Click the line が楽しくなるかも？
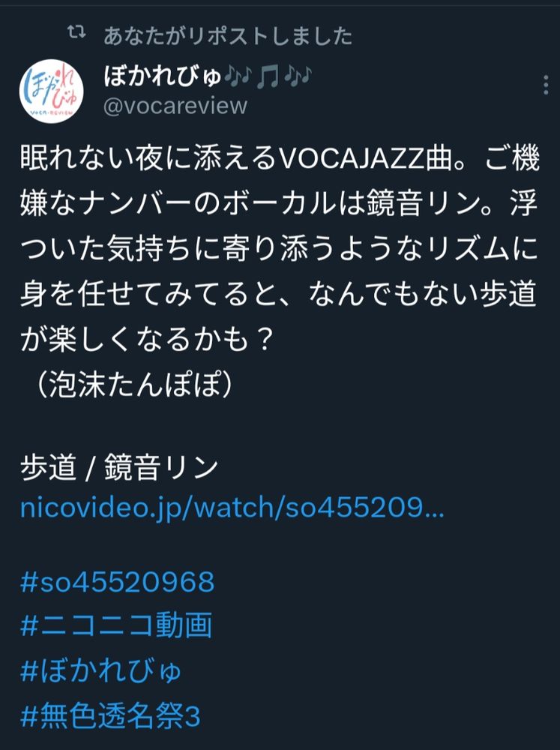 pyautogui.click(x=147, y=339)
